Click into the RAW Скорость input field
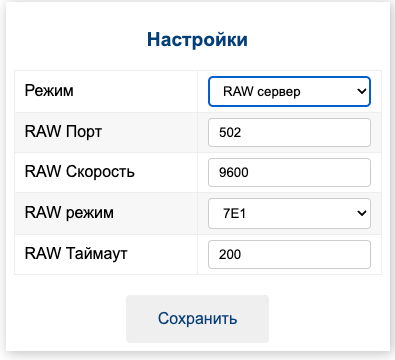 click(289, 172)
